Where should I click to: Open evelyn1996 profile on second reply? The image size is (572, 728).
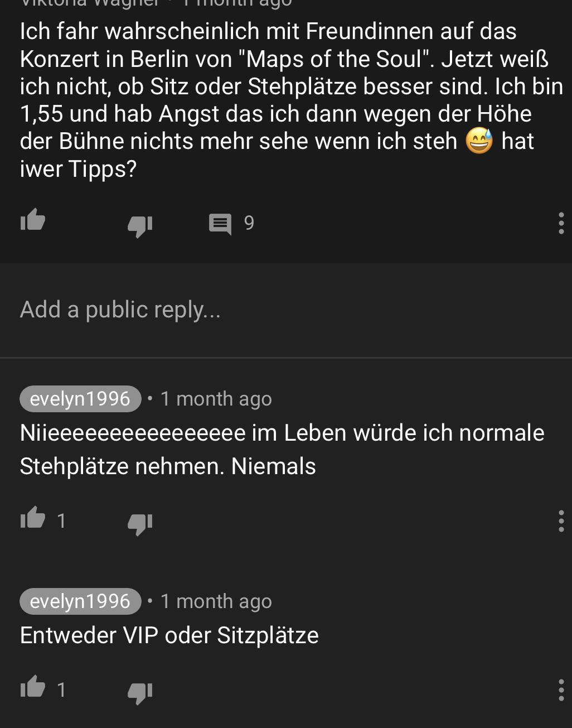80,601
